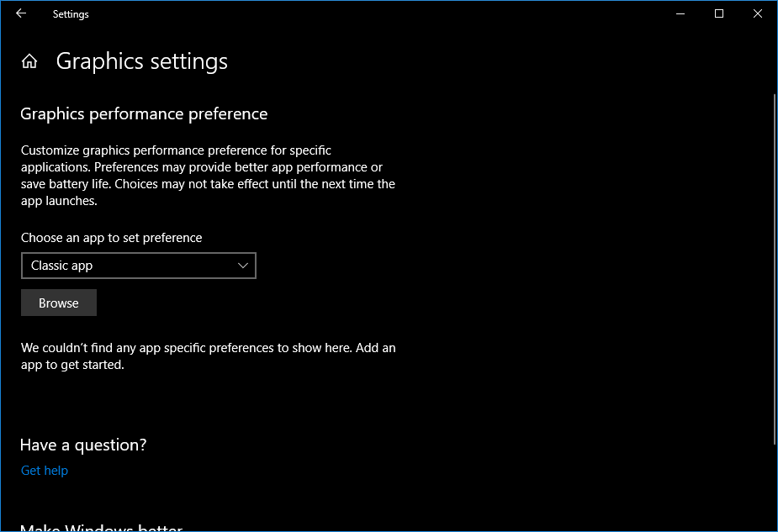Click the Have a question? heading
Viewport: 778px width, 532px height.
click(83, 445)
